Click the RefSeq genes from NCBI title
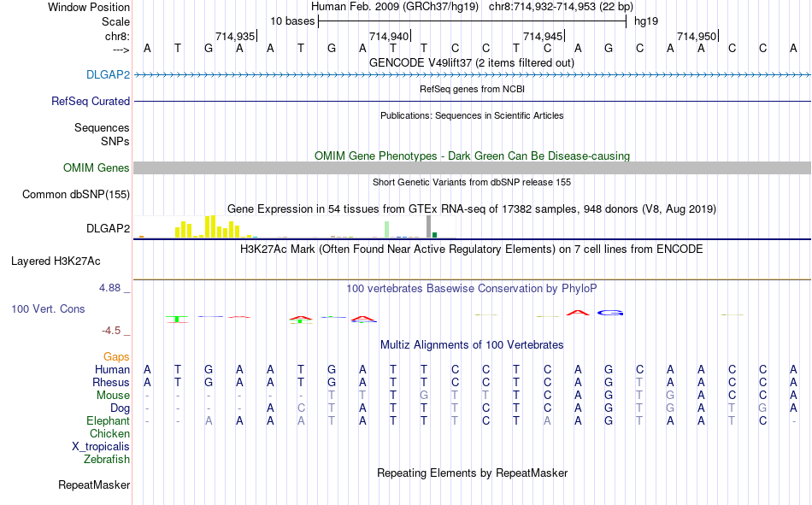This screenshot has height=505, width=812. tap(472, 89)
